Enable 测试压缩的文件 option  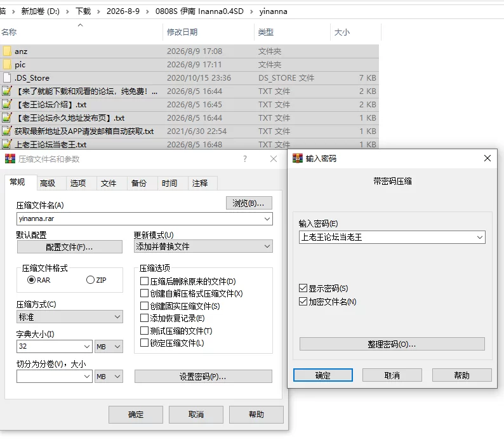(144, 331)
